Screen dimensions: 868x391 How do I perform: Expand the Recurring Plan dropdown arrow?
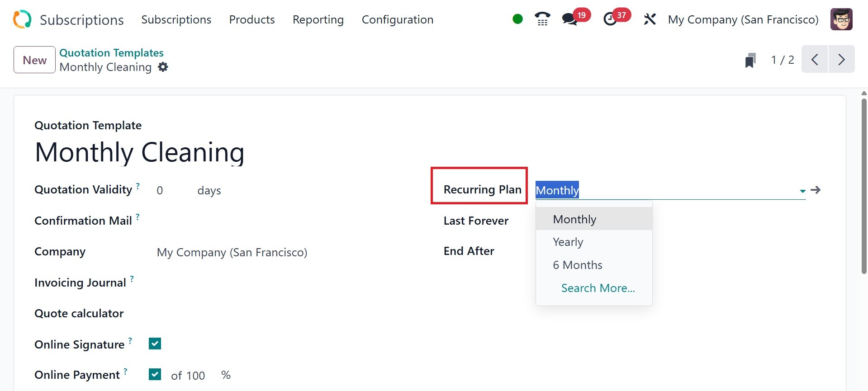pos(802,191)
